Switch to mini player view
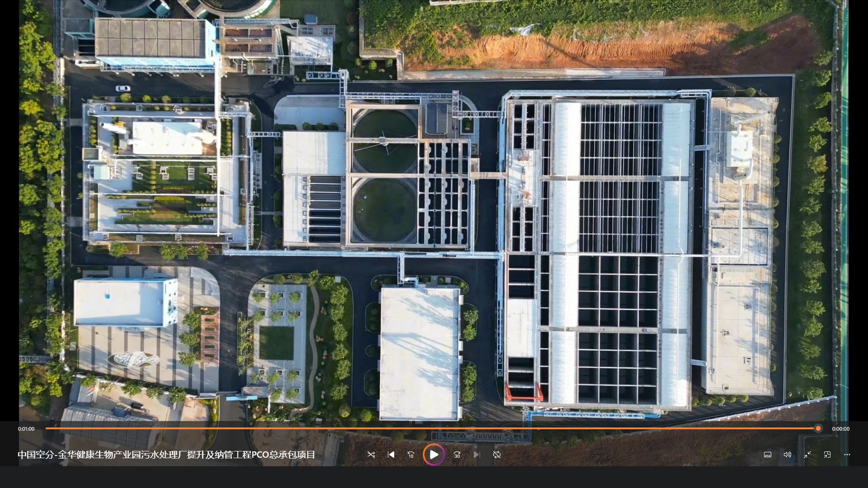The width and height of the screenshot is (868, 488). coord(827,455)
